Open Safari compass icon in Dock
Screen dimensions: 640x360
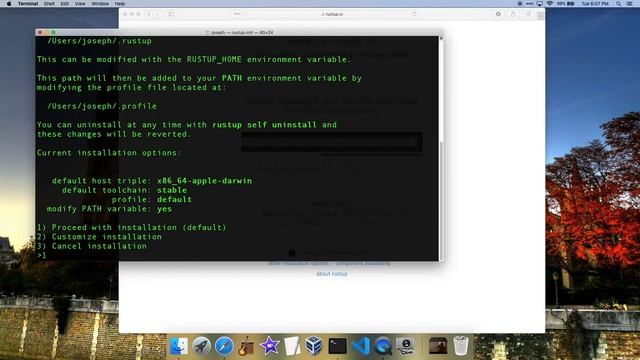224,346
